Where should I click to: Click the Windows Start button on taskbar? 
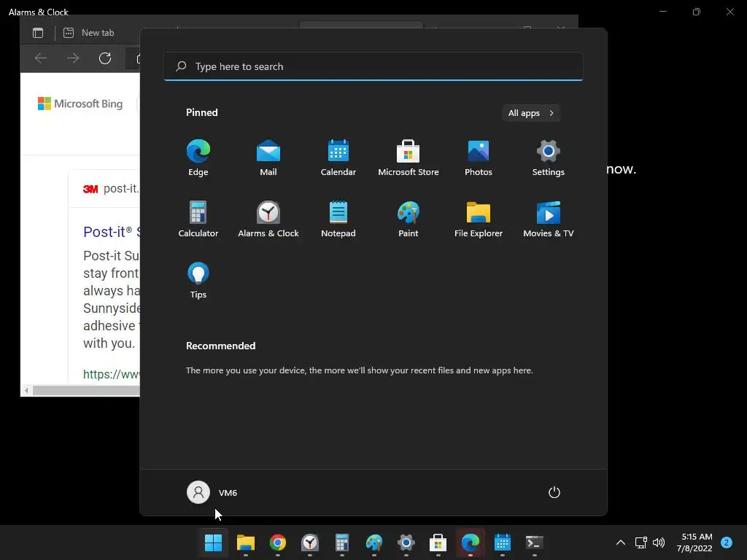[x=213, y=542]
